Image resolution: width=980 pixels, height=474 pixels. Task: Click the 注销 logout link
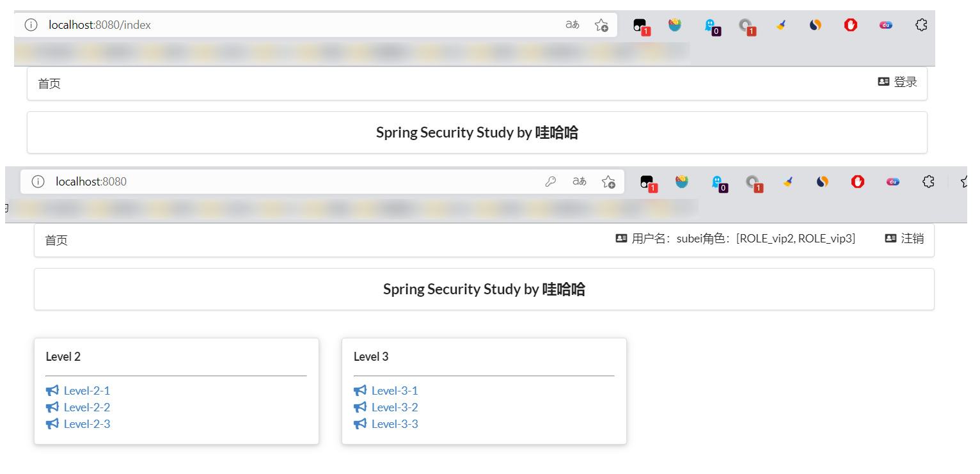point(912,239)
